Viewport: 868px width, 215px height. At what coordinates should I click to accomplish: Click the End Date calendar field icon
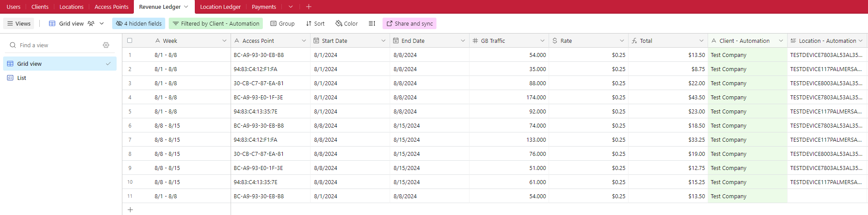[x=396, y=41]
